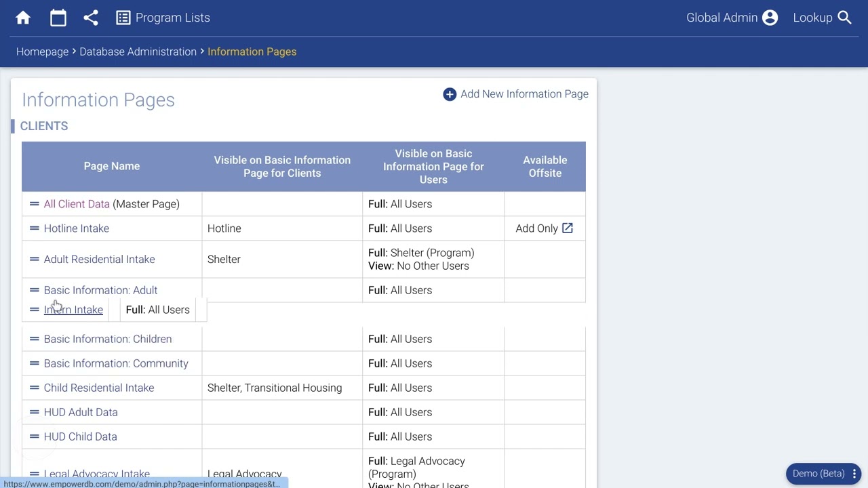Image resolution: width=868 pixels, height=488 pixels.
Task: Click the plus icon for new page
Action: pyautogui.click(x=450, y=94)
